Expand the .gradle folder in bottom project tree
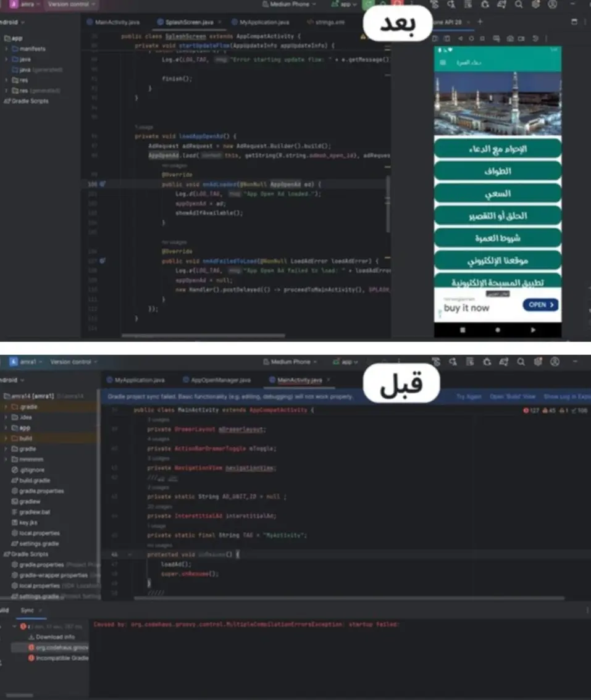591x700 pixels. (6, 407)
